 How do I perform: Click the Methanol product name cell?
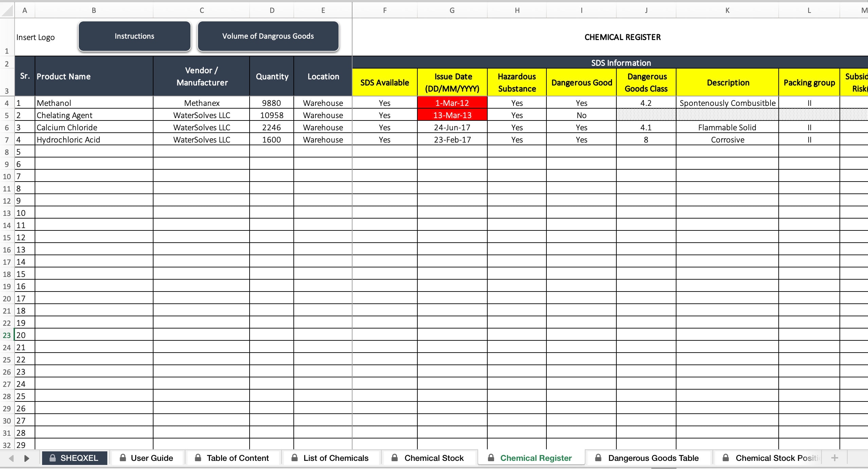[94, 103]
